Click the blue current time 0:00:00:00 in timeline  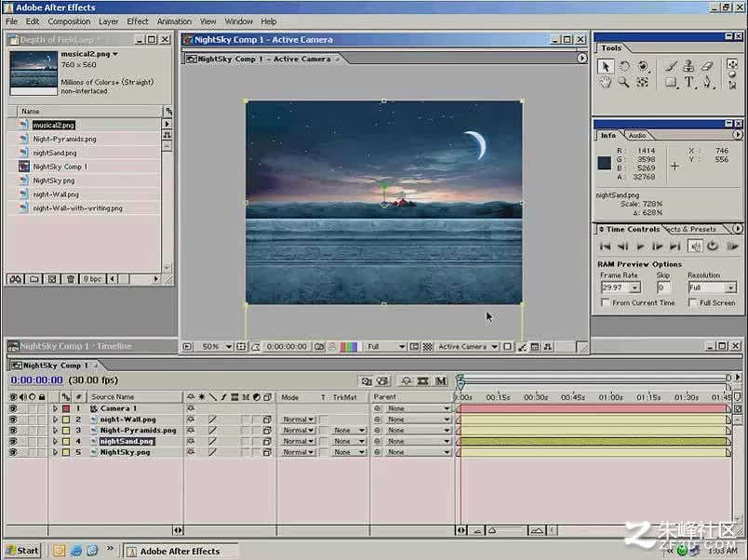(36, 380)
